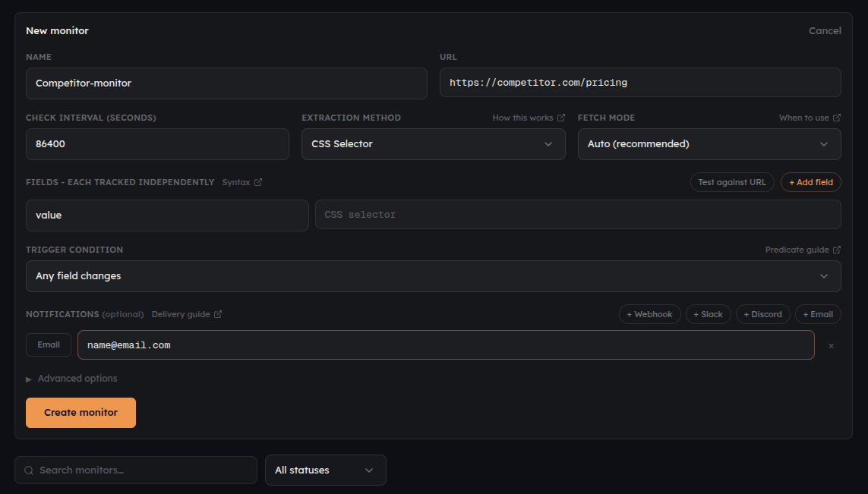Click the external-link icon beside When to use
The width and height of the screenshot is (868, 494).
(836, 118)
